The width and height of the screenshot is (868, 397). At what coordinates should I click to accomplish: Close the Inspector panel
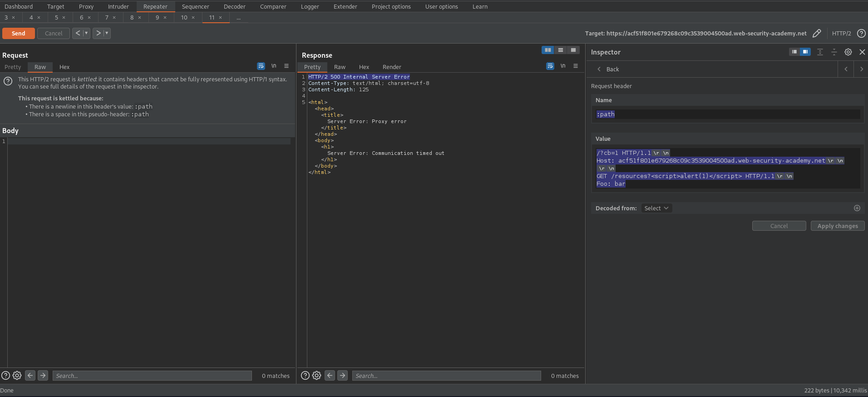[x=862, y=52]
